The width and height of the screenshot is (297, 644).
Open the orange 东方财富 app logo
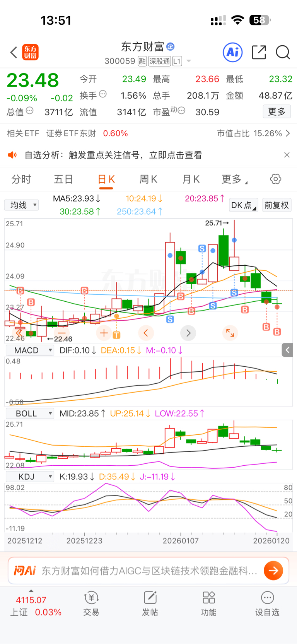tap(31, 52)
